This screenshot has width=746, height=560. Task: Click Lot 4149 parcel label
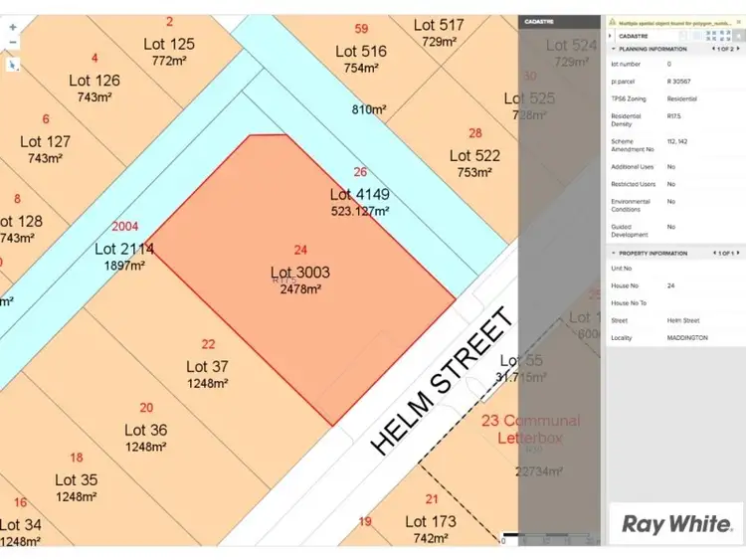(359, 195)
